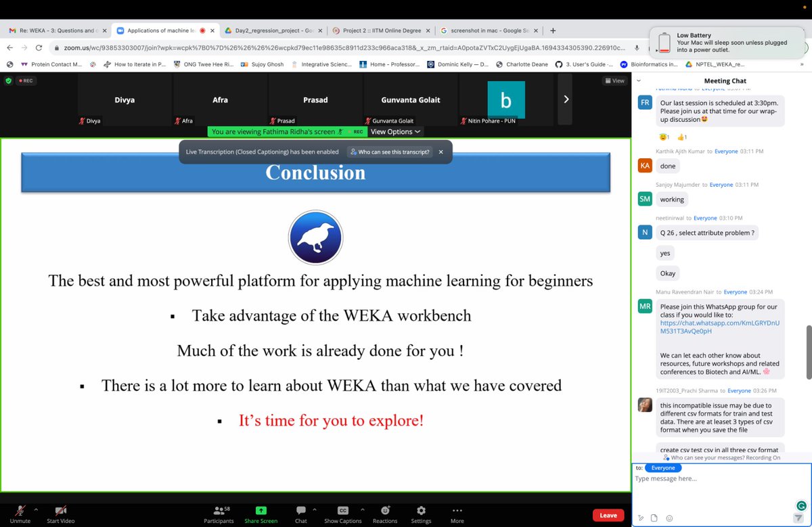The image size is (812, 527).
Task: Select Afra's video thumbnail
Action: [220, 99]
